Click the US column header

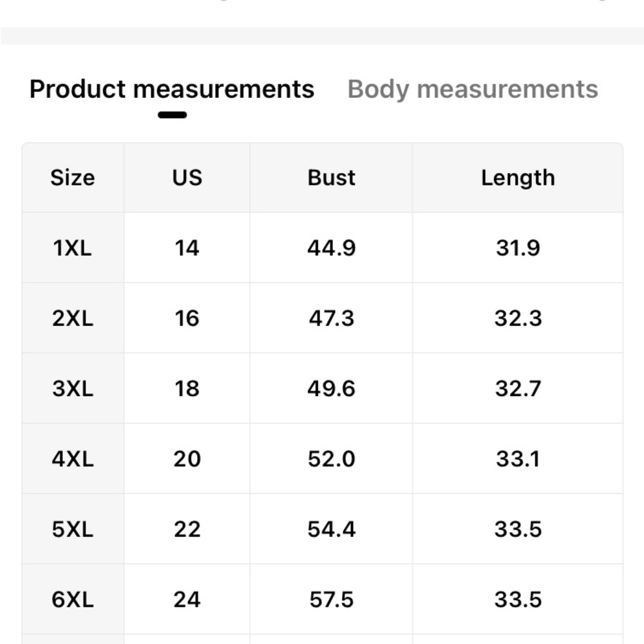[x=187, y=178]
